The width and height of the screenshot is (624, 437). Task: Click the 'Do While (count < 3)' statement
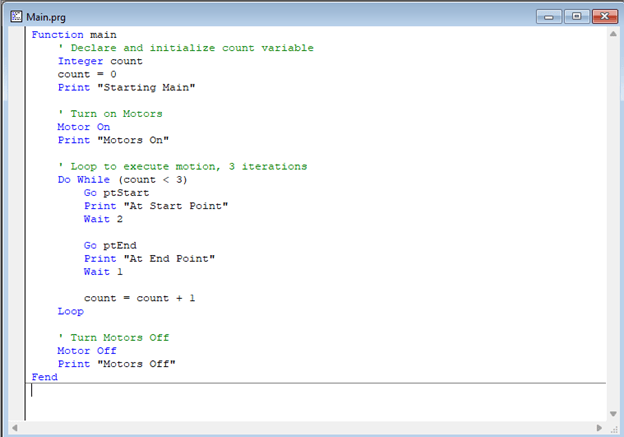123,179
